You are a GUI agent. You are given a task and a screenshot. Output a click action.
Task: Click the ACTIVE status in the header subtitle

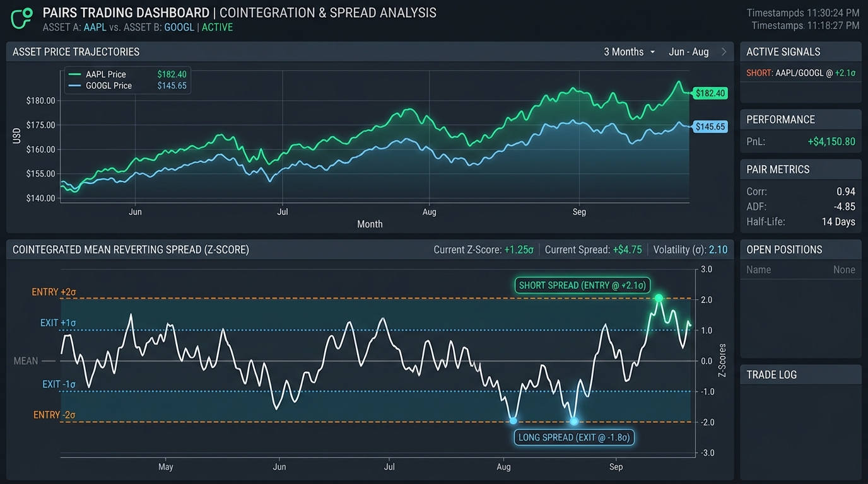[217, 27]
